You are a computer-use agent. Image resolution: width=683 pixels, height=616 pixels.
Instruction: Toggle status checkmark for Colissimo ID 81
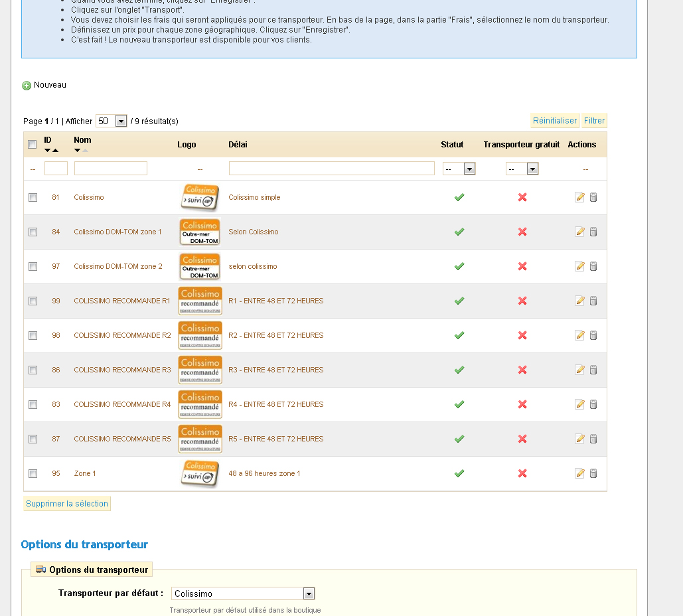pyautogui.click(x=459, y=197)
